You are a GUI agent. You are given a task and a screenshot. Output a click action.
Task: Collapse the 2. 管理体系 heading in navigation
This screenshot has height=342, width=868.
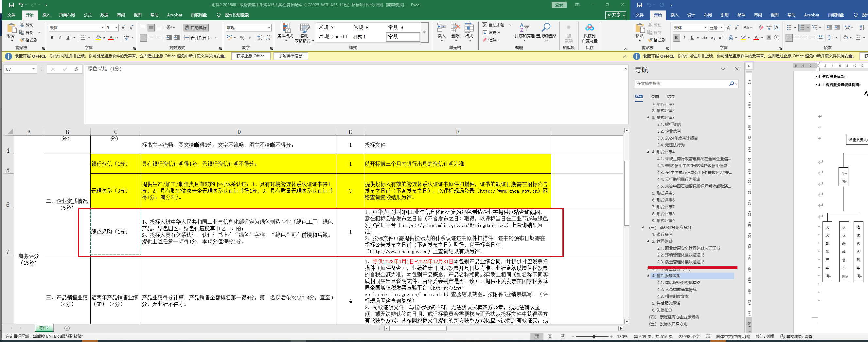(648, 241)
